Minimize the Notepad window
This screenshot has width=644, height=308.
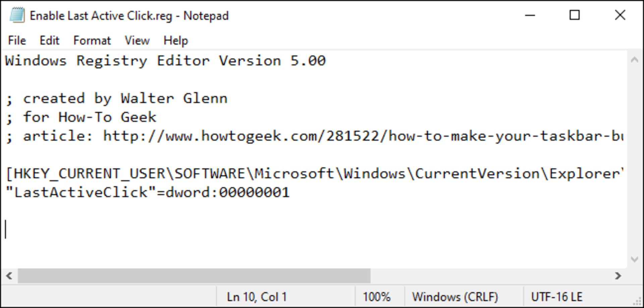point(530,15)
